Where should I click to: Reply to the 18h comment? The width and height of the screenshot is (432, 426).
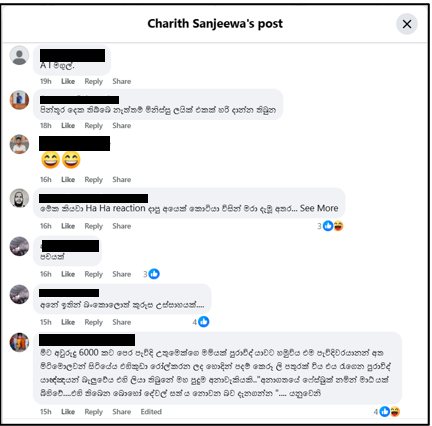click(x=94, y=126)
